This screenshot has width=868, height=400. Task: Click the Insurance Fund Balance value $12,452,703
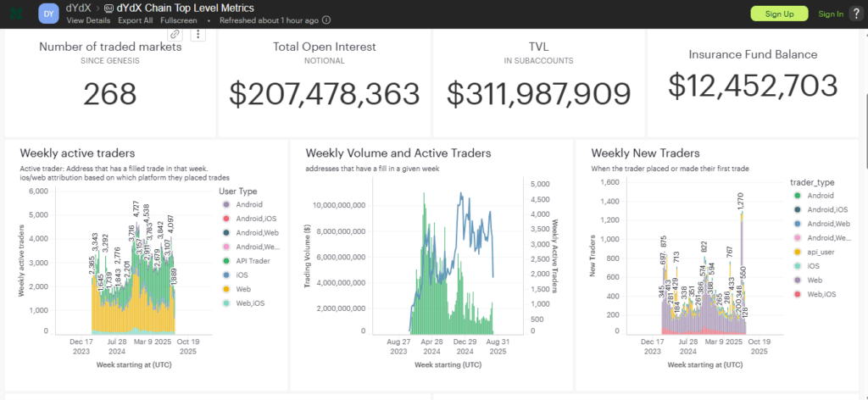click(753, 86)
